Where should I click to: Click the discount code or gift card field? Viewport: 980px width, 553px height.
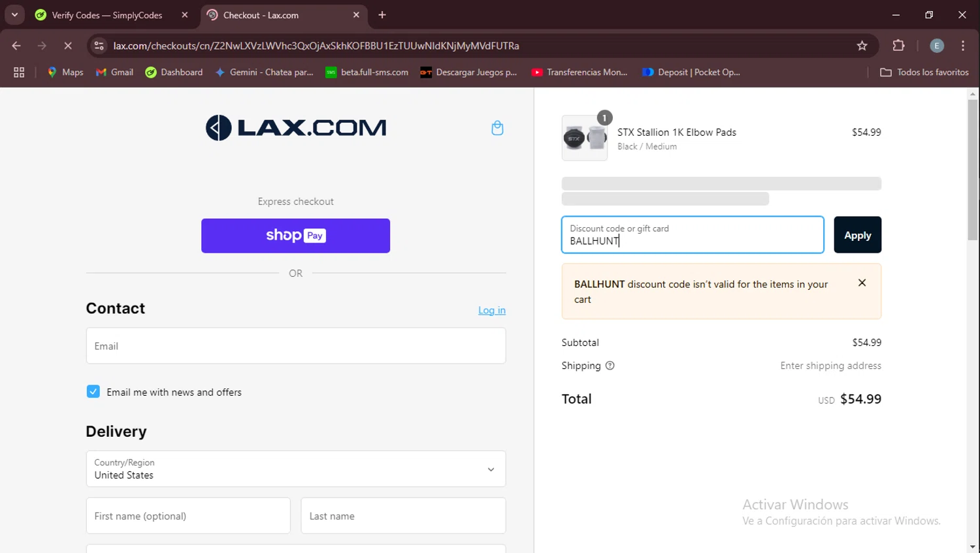(693, 235)
